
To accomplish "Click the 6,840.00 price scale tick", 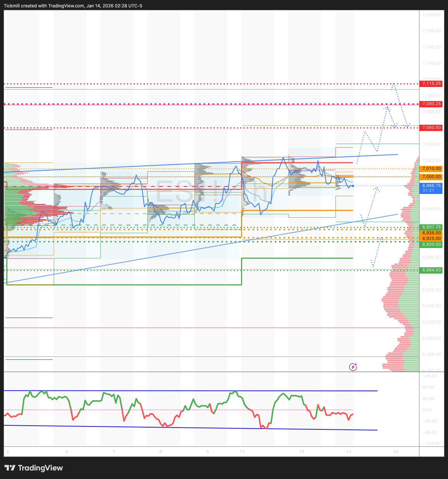I will 431,306.
